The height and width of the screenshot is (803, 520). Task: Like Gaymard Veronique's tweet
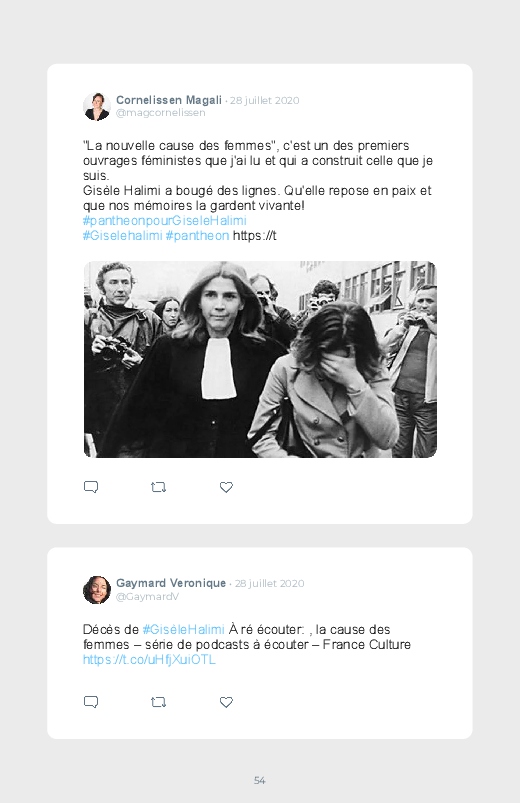pos(226,702)
